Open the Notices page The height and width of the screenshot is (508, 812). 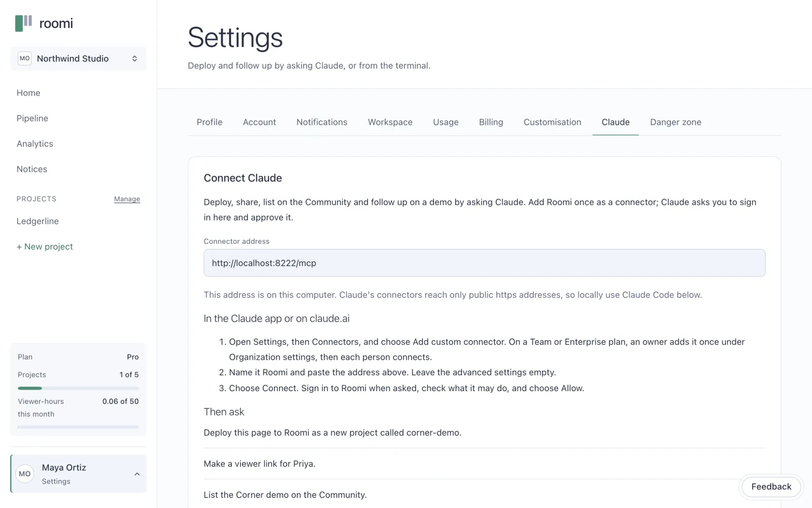pyautogui.click(x=32, y=169)
